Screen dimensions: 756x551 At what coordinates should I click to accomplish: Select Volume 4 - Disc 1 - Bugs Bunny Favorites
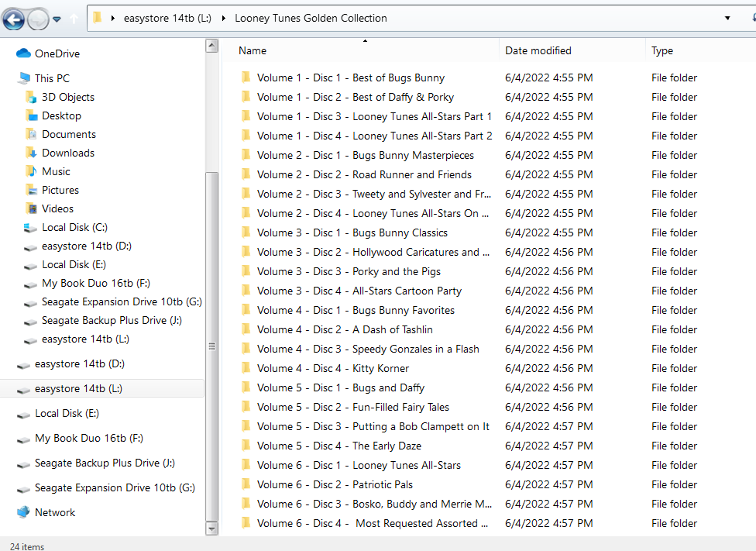click(356, 310)
